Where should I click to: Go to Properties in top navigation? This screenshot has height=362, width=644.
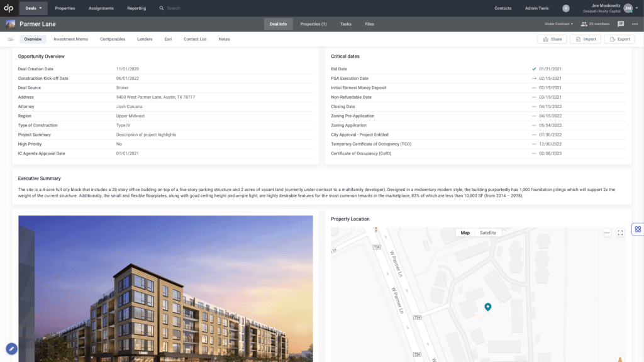pyautogui.click(x=65, y=8)
